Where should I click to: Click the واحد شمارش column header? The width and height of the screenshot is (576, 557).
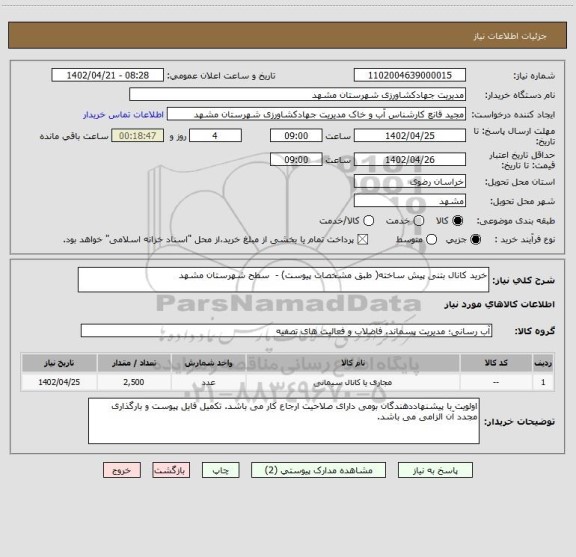pos(208,363)
